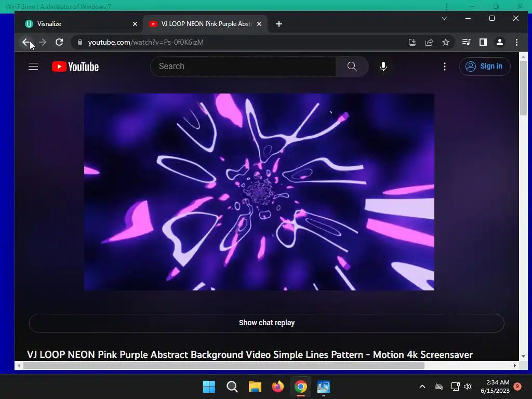Click the magnifier search button

pyautogui.click(x=352, y=66)
